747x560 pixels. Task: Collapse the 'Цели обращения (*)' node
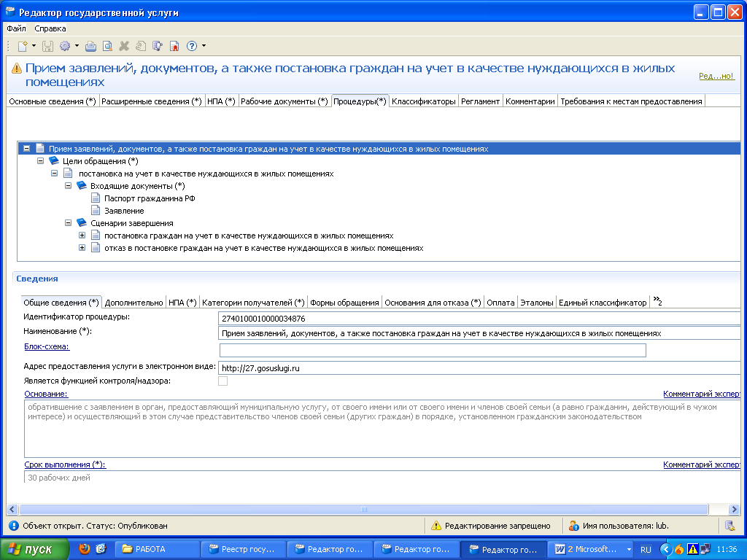41,161
